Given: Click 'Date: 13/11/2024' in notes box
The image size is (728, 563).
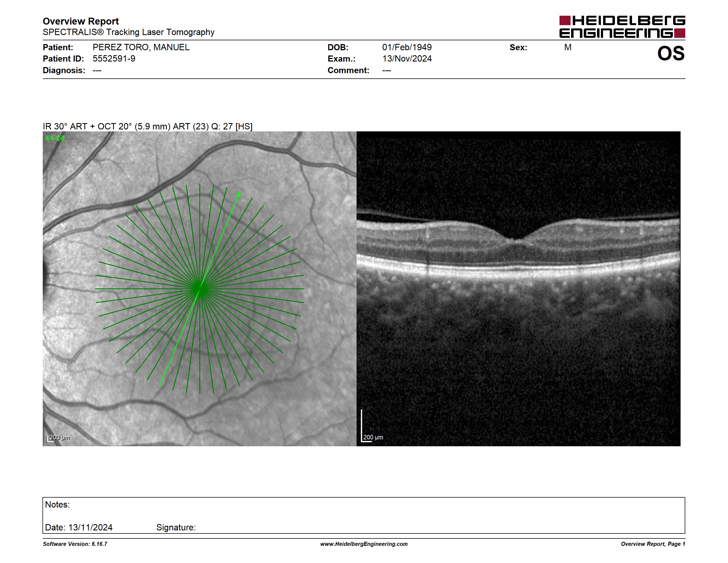Looking at the screenshot, I should click(79, 527).
